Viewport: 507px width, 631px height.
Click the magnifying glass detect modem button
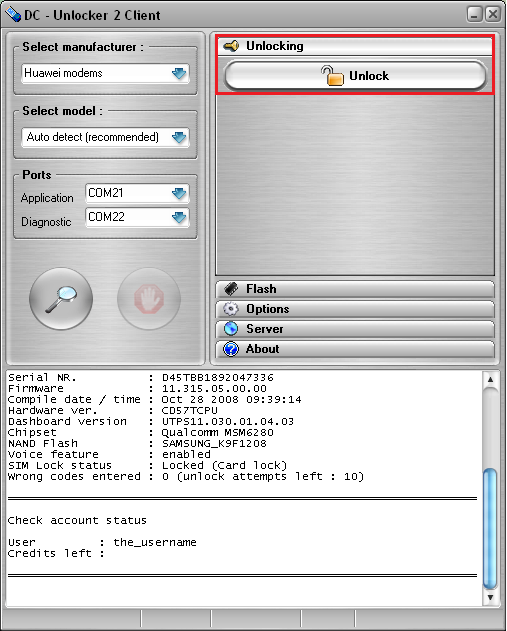(61, 299)
